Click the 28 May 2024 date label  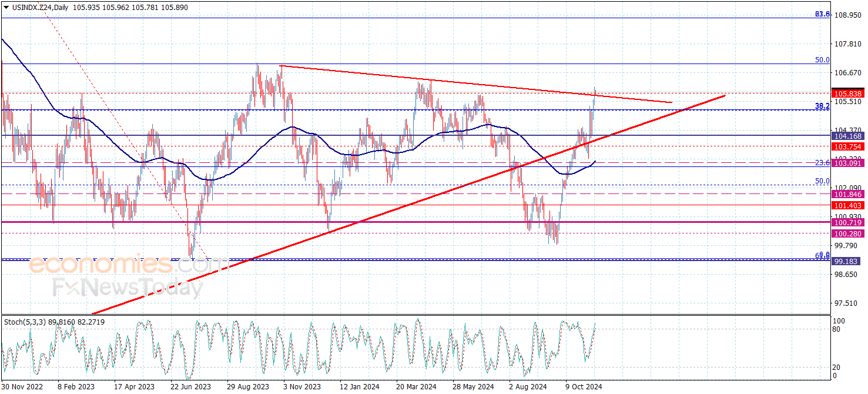click(x=472, y=387)
